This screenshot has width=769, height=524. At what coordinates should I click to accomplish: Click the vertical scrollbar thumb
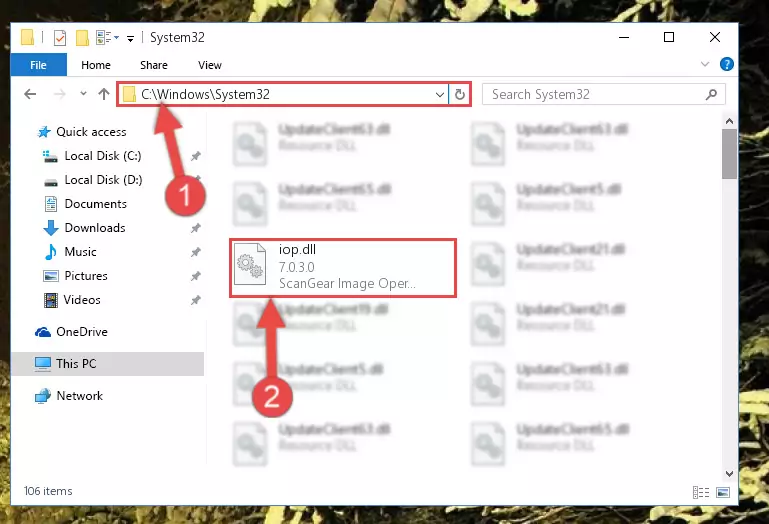tap(729, 154)
